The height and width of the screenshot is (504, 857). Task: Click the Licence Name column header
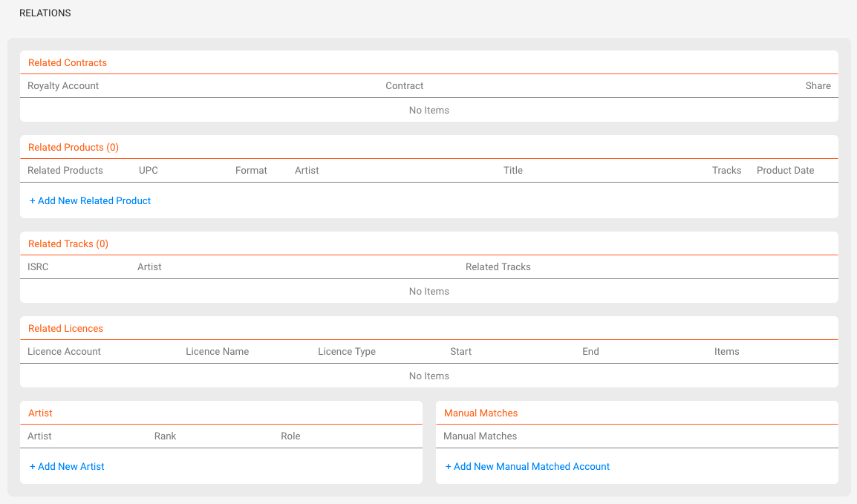[217, 352]
